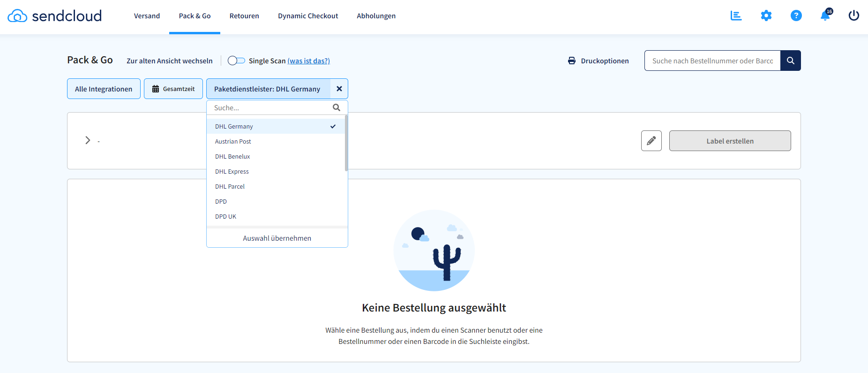Select DPD UK carrier option
Viewport: 868px width, 373px height.
click(276, 216)
